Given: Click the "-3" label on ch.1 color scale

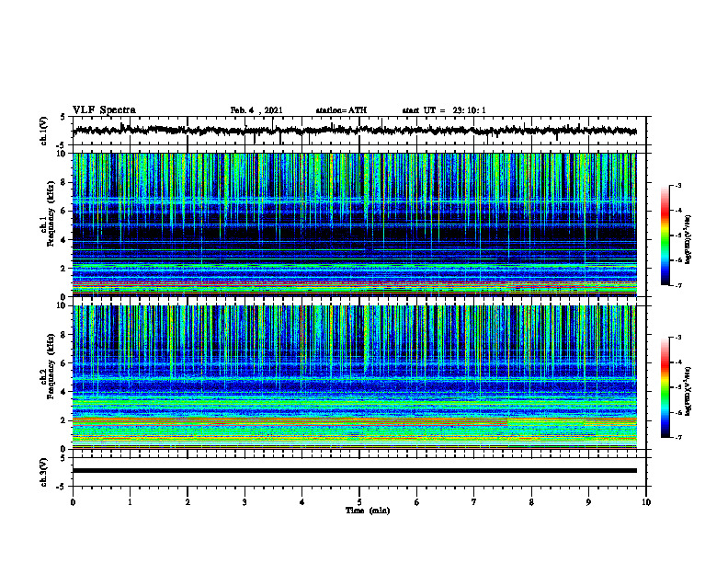Looking at the screenshot, I should tap(678, 186).
